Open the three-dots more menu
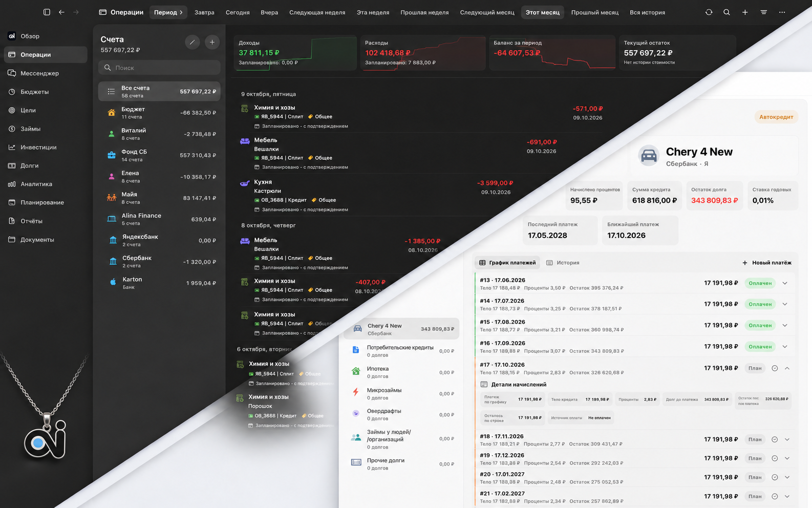 (782, 12)
